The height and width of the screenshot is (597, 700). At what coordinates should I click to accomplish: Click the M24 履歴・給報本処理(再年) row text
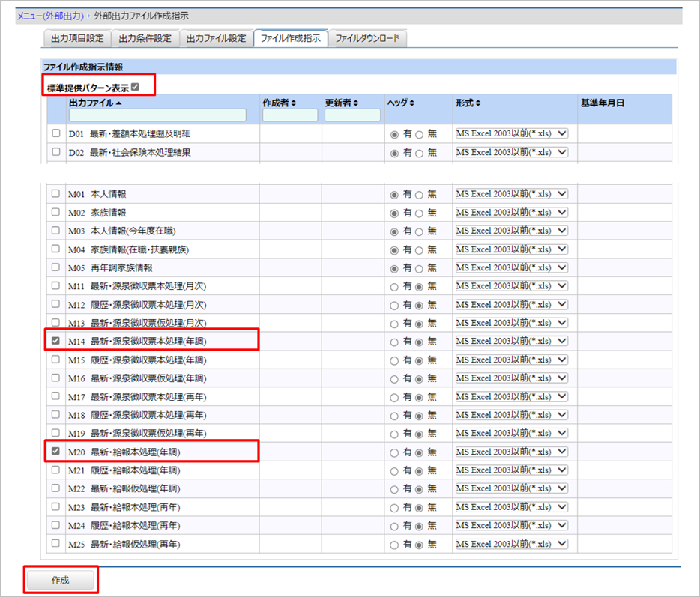tap(124, 526)
